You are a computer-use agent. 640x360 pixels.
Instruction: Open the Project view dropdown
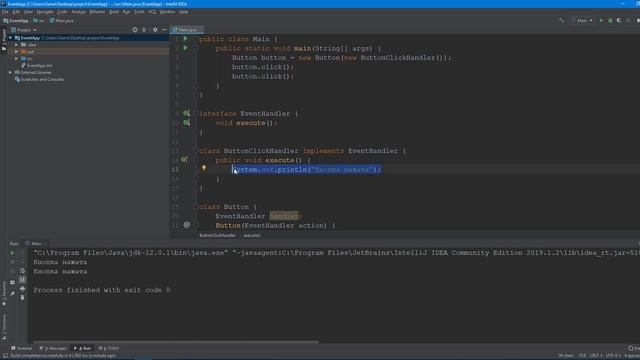pyautogui.click(x=24, y=30)
